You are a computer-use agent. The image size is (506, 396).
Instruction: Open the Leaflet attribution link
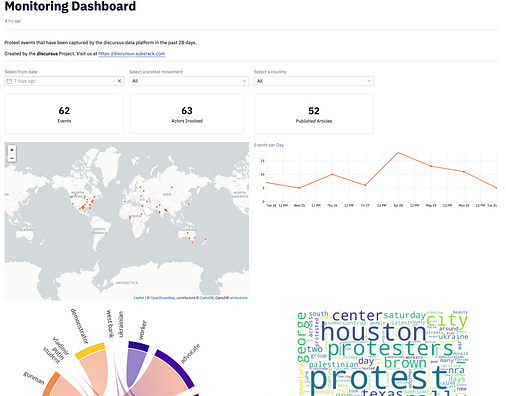click(x=139, y=298)
